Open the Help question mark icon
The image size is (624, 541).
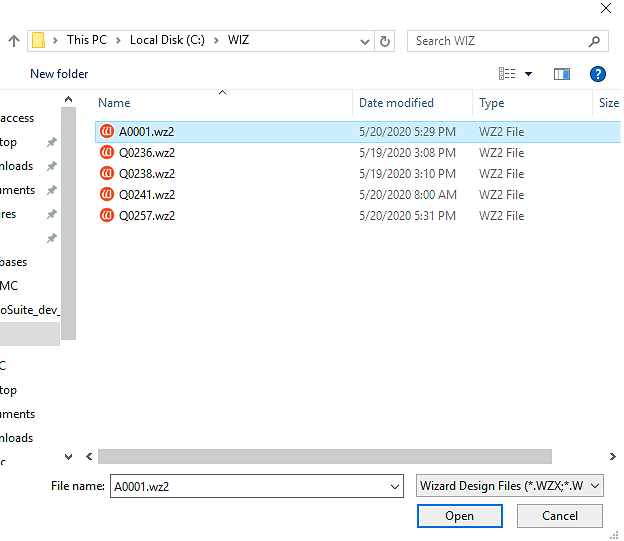tap(598, 74)
